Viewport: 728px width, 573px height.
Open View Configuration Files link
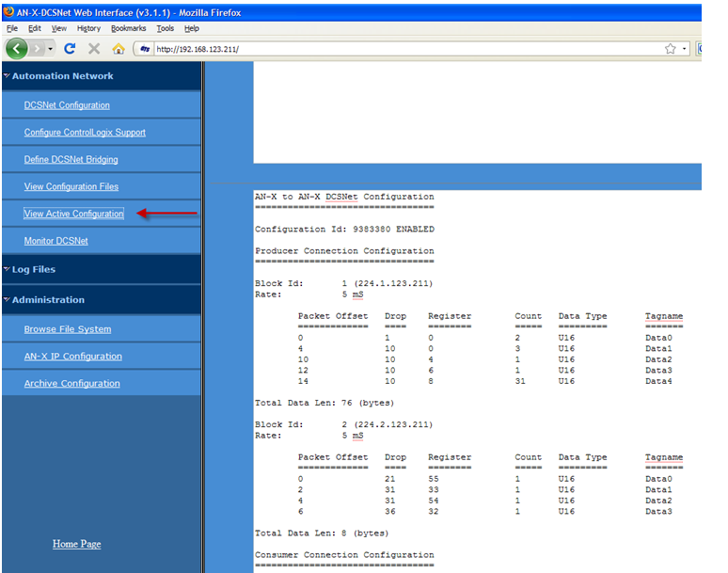pos(71,186)
